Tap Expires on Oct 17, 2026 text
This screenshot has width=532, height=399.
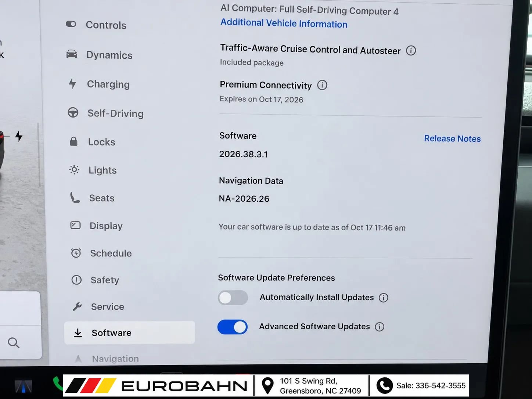pyautogui.click(x=261, y=99)
